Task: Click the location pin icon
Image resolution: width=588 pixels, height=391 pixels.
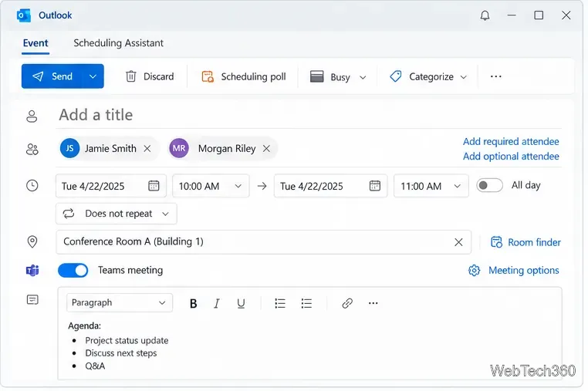Action: 32,242
